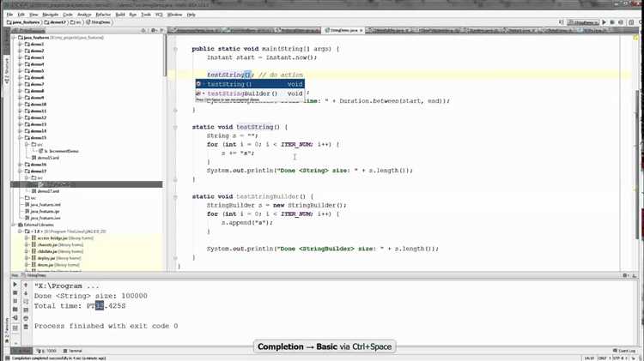
Task: Click StringDemo in the navigation breadcrumb
Action: click(99, 22)
